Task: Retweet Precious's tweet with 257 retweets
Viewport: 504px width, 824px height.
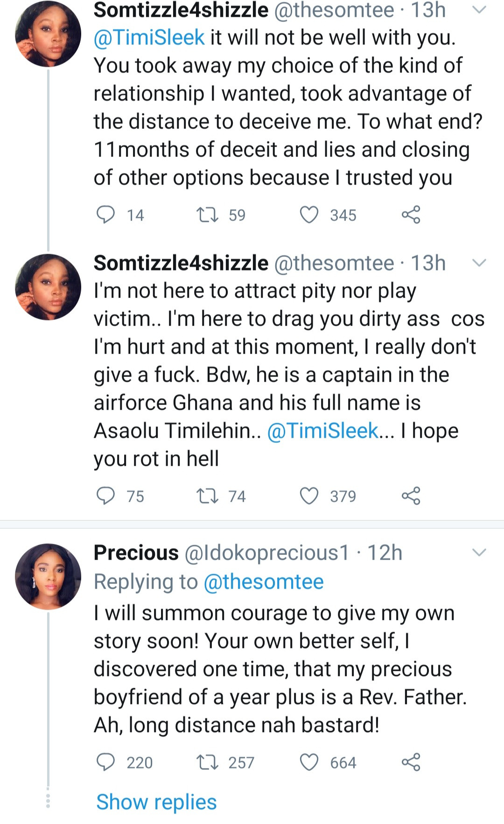Action: (x=207, y=762)
